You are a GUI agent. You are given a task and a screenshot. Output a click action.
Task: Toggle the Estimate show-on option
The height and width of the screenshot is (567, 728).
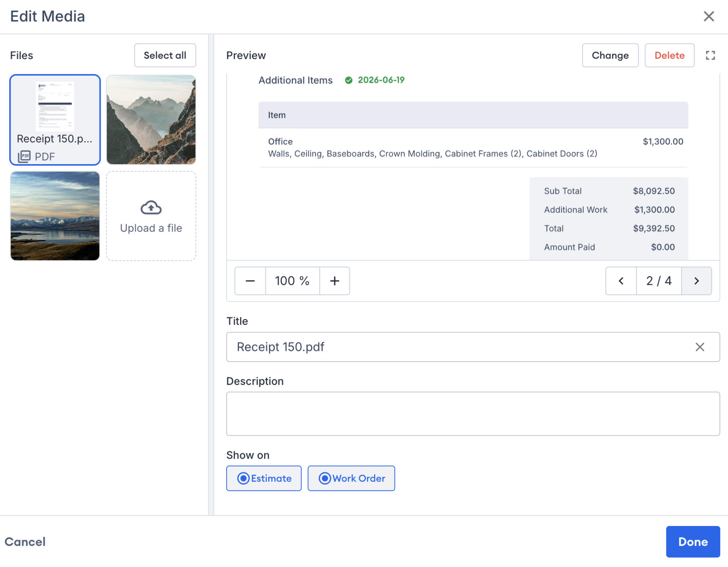[x=264, y=478]
